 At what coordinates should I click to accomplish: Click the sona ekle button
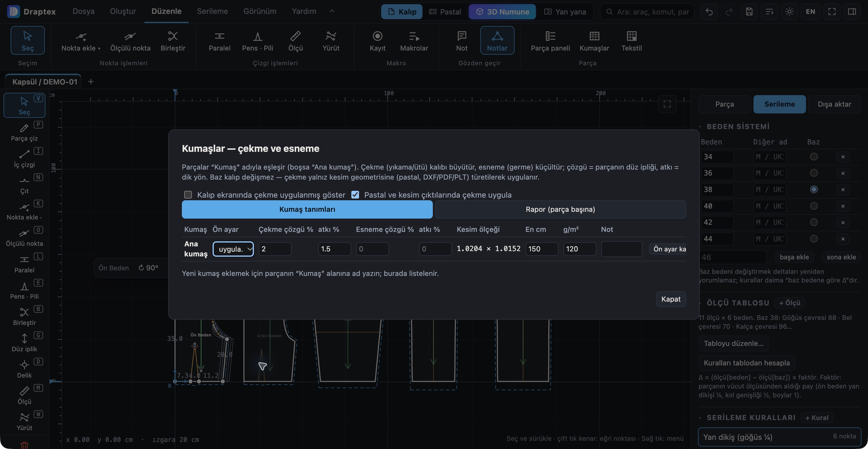(841, 257)
